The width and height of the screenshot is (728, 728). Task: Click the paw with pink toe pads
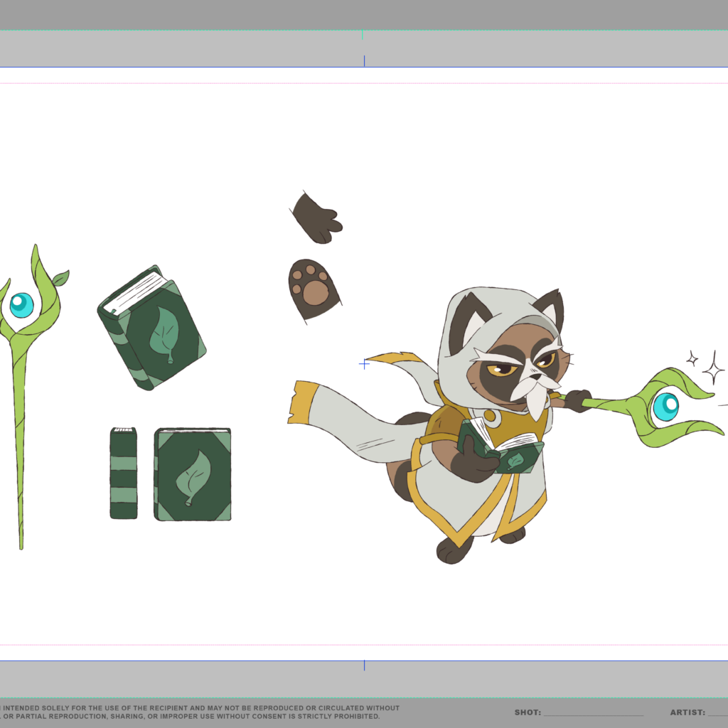[x=313, y=289]
